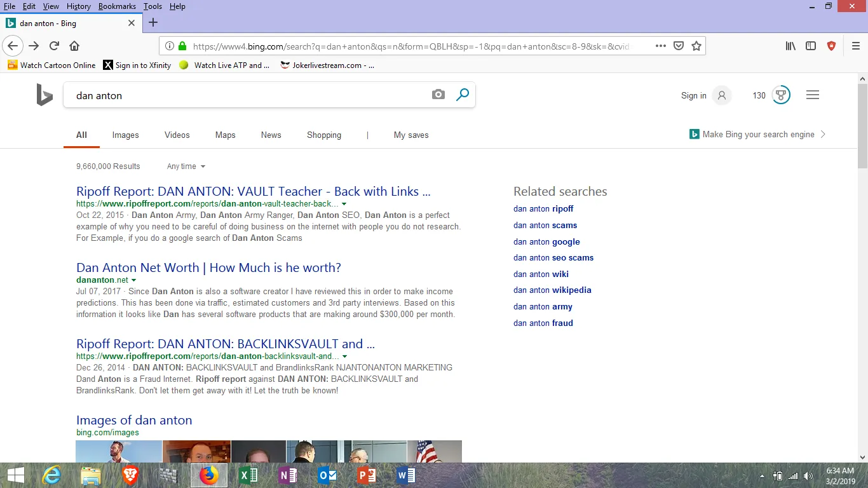868x488 pixels.
Task: Open Firefox hamburger application menu
Action: (856, 46)
